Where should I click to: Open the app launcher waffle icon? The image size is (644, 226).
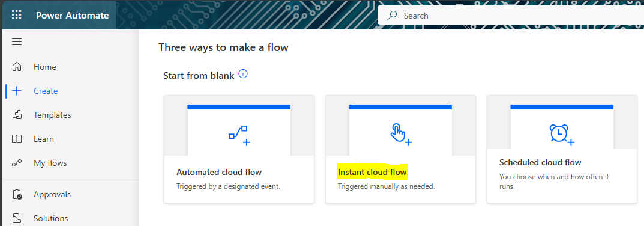pyautogui.click(x=16, y=16)
